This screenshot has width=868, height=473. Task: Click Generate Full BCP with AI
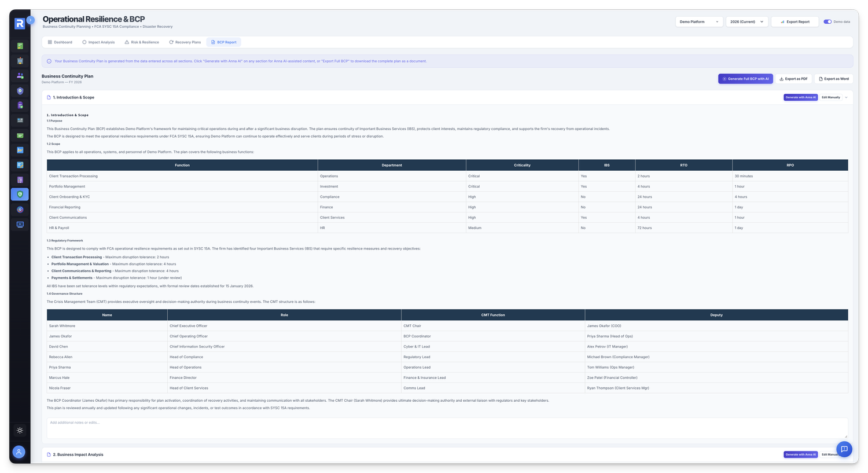(x=745, y=78)
